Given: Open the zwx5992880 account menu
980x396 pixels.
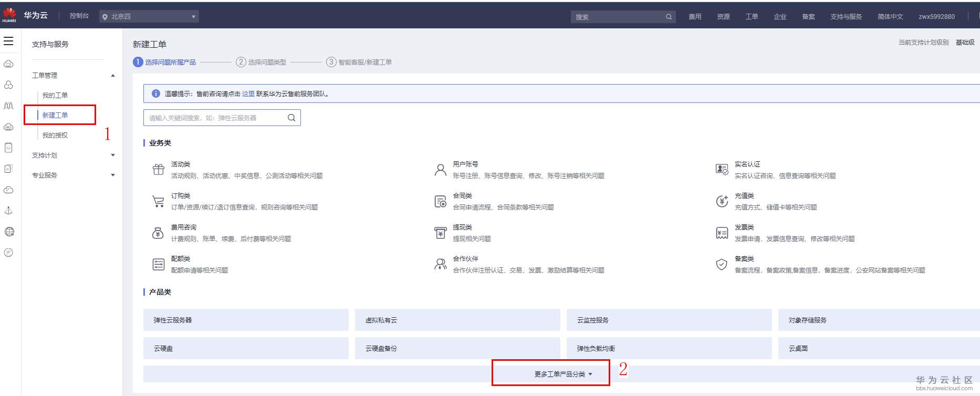Looking at the screenshot, I should (x=936, y=17).
